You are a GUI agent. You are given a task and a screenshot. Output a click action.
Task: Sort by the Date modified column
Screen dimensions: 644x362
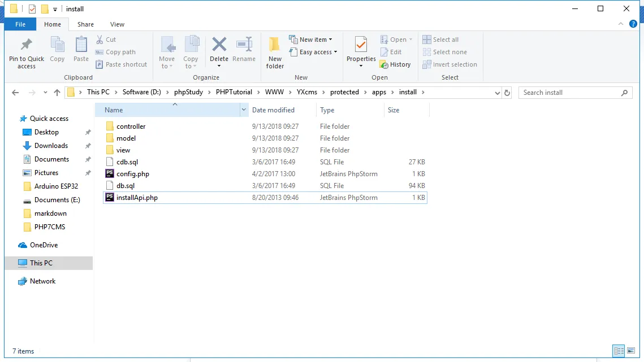(x=273, y=110)
